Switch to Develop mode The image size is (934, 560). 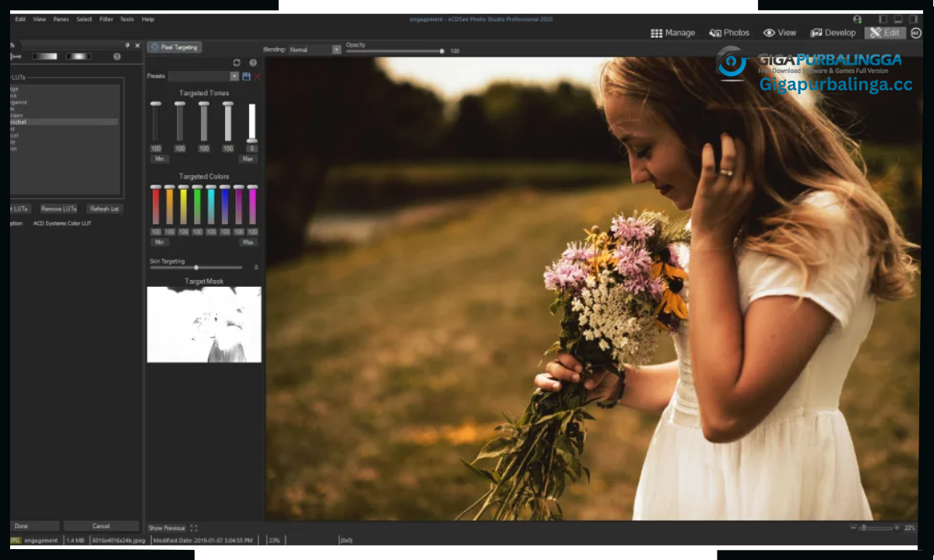pyautogui.click(x=833, y=33)
